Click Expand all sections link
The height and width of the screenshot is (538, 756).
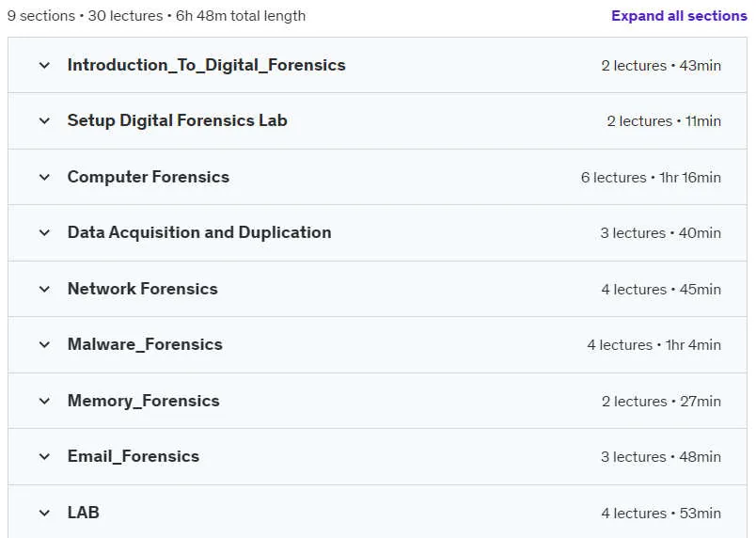click(x=679, y=16)
